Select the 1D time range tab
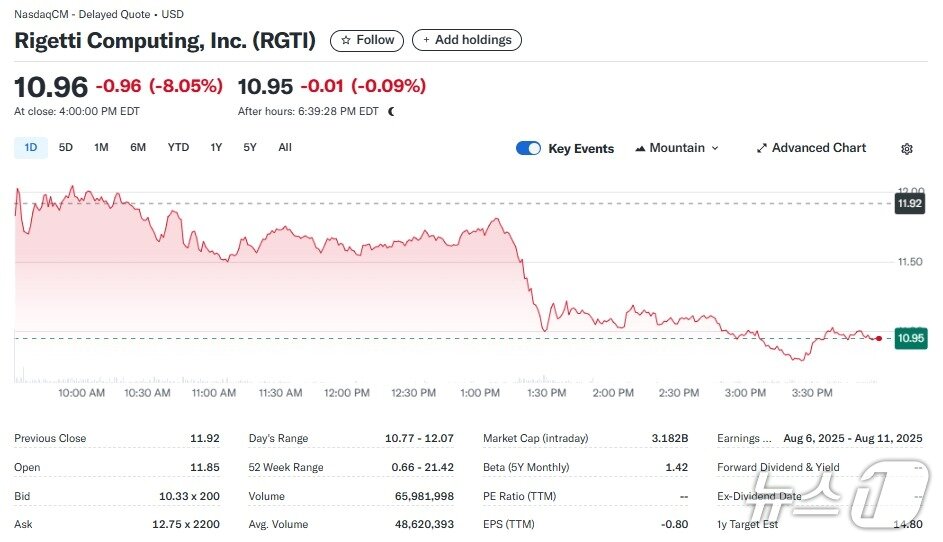This screenshot has height=542, width=943. point(30,147)
